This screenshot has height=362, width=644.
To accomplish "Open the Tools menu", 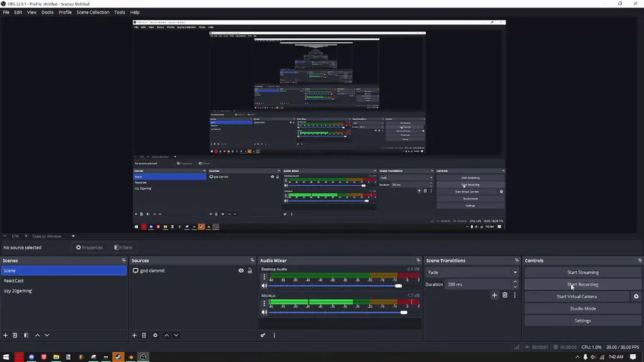I will pos(119,12).
